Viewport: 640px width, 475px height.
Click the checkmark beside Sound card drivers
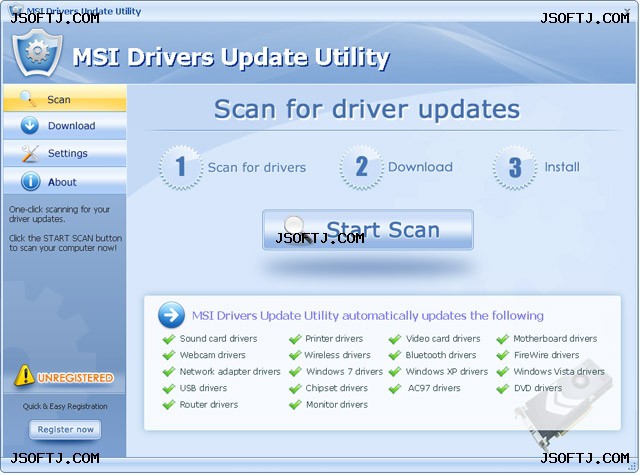click(x=169, y=339)
